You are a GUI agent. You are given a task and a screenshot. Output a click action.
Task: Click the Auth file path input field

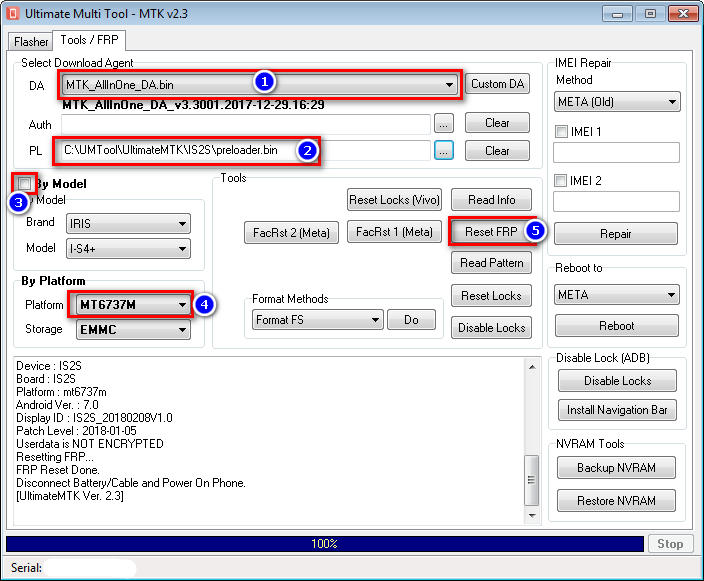click(x=246, y=124)
